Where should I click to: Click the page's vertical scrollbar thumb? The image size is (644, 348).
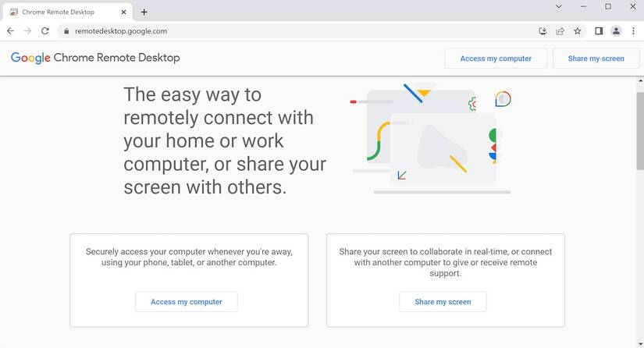pos(640,130)
